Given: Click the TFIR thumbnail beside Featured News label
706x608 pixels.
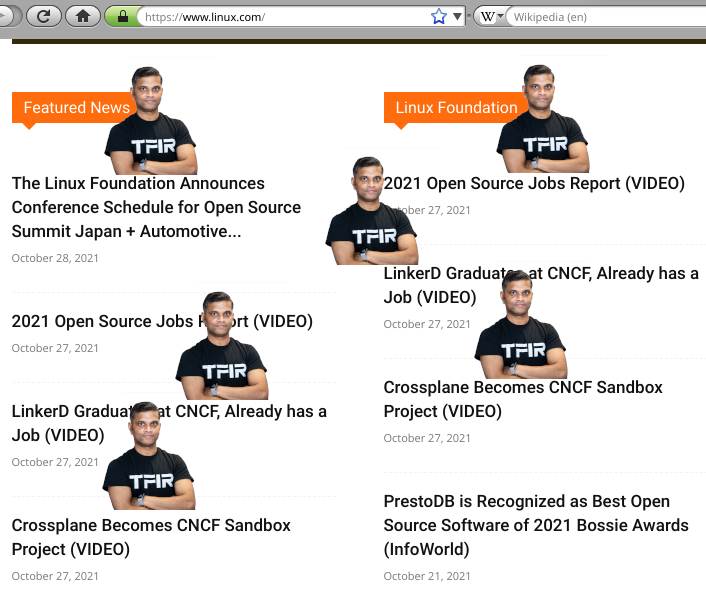Looking at the screenshot, I should [151, 121].
